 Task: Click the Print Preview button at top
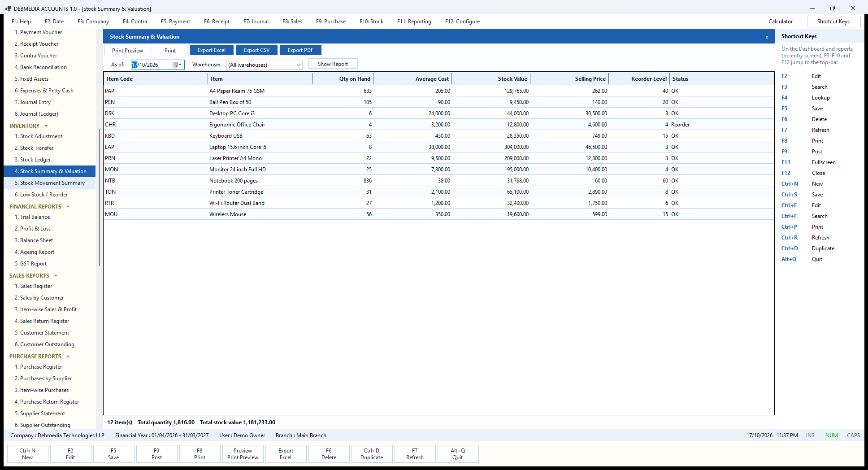point(127,50)
